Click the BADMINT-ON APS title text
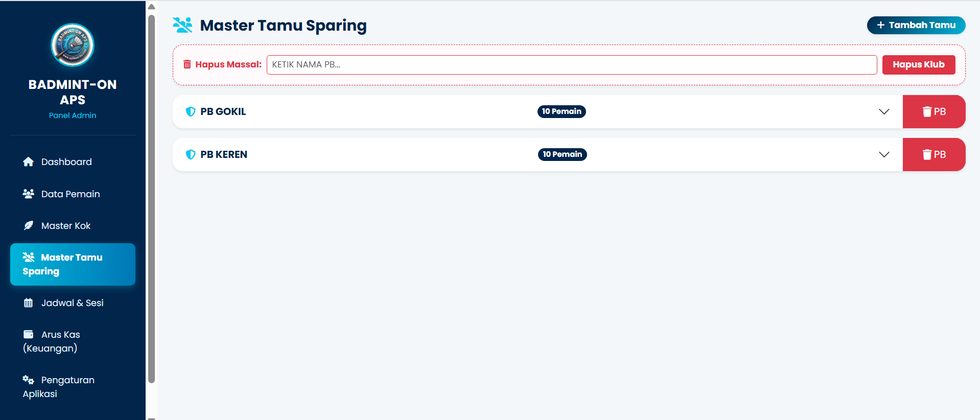 pos(73,92)
